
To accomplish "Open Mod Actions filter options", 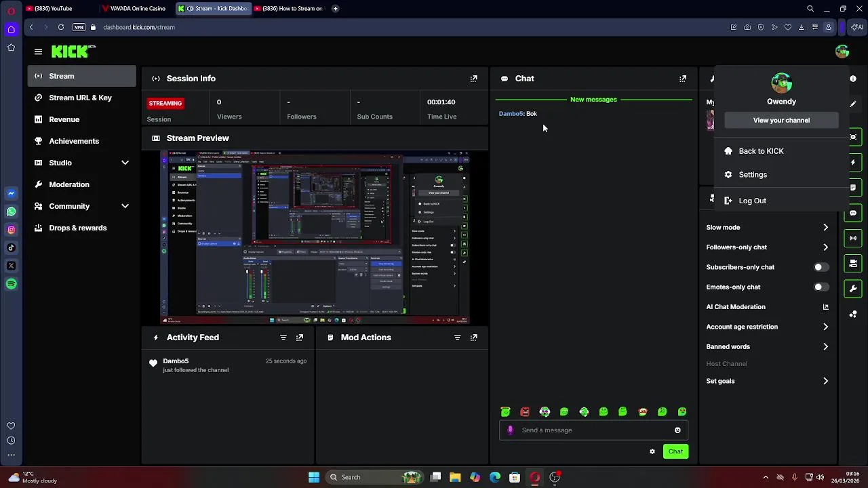I will [457, 338].
